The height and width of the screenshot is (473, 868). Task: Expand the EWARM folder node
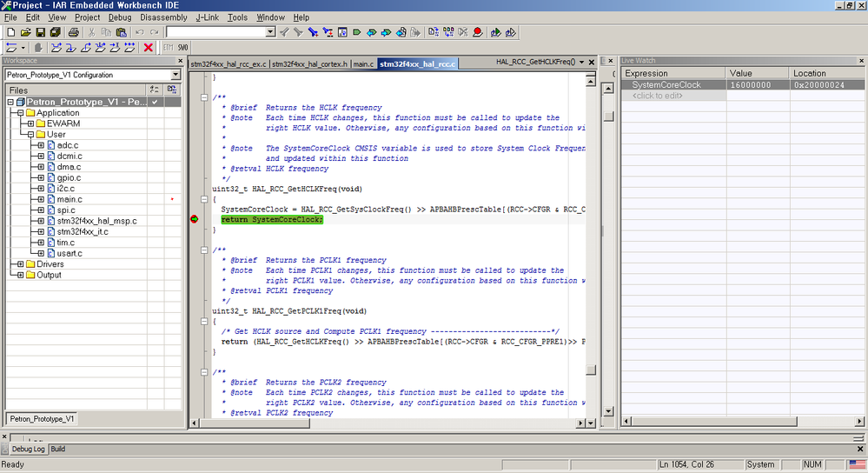(x=31, y=123)
